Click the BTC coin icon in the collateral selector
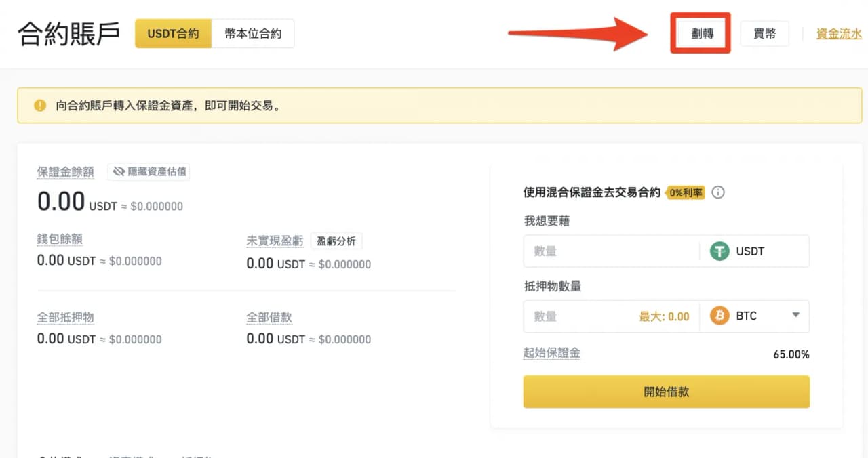The image size is (868, 458). (718, 316)
